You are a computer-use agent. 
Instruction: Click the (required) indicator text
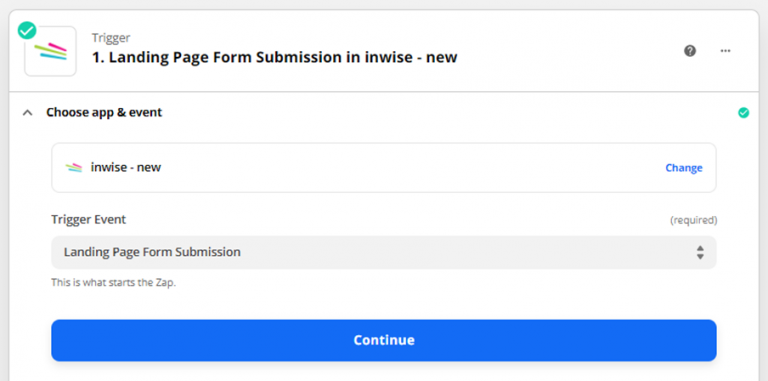click(x=694, y=220)
